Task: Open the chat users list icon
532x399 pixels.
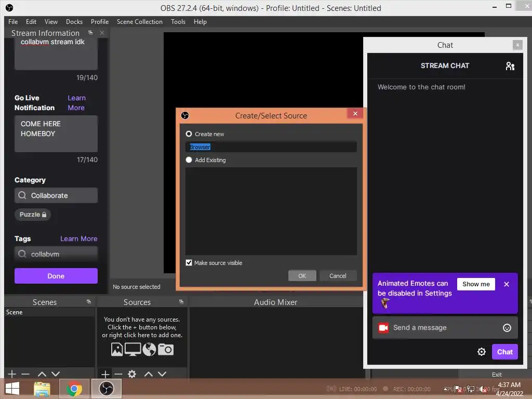Action: (510, 66)
